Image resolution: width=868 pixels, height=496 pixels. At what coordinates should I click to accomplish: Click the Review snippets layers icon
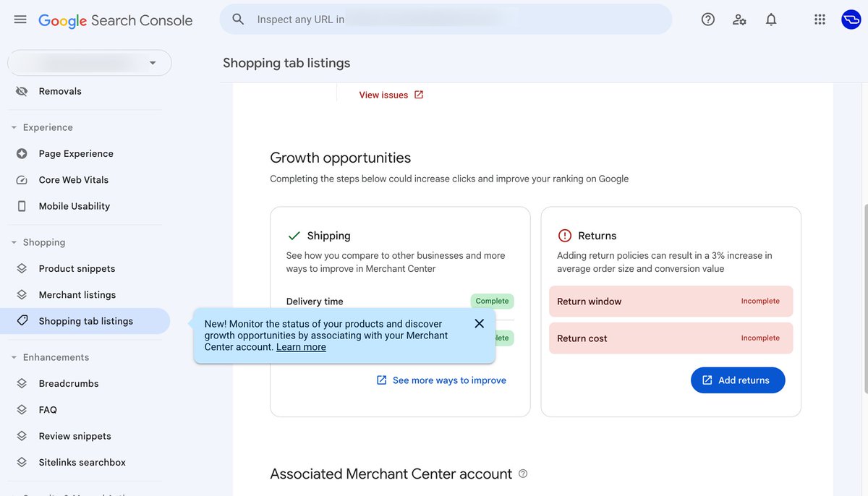(22, 436)
